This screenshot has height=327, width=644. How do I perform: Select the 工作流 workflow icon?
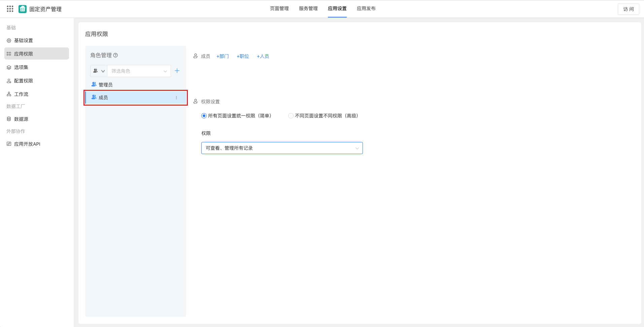9,94
